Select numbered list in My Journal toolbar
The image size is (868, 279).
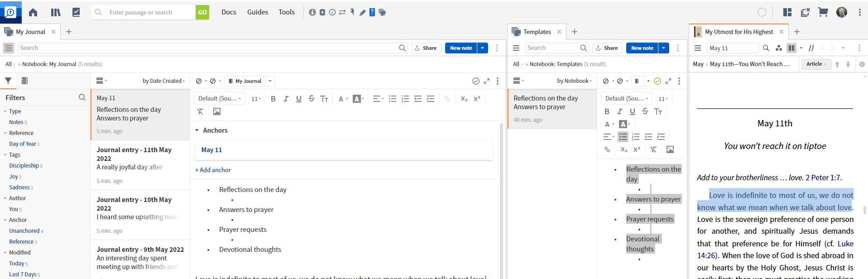coord(405,99)
